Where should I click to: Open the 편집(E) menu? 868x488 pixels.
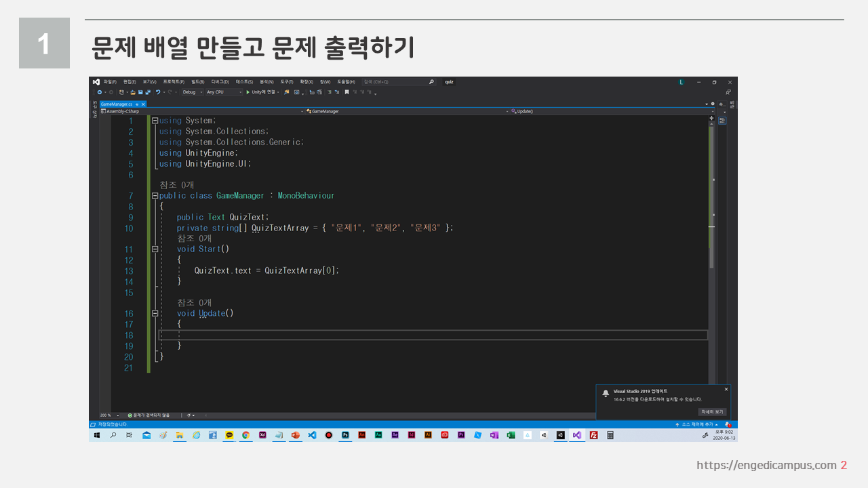click(x=130, y=82)
